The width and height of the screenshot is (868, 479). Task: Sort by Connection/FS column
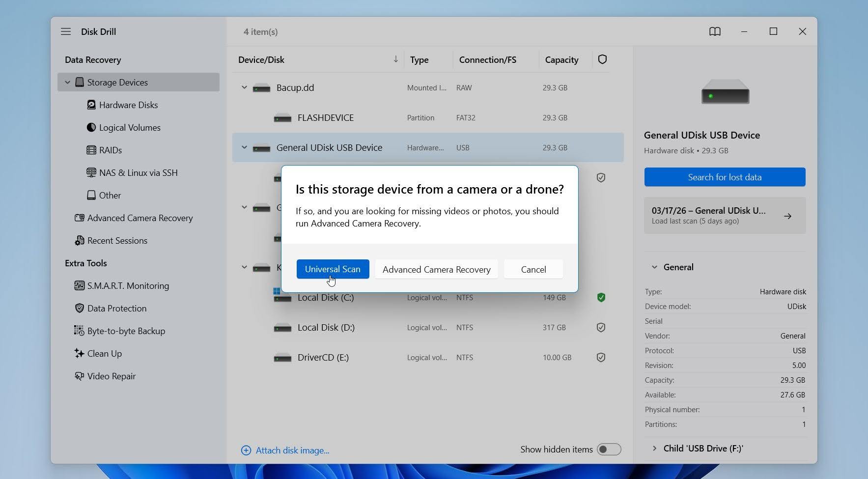coord(488,59)
